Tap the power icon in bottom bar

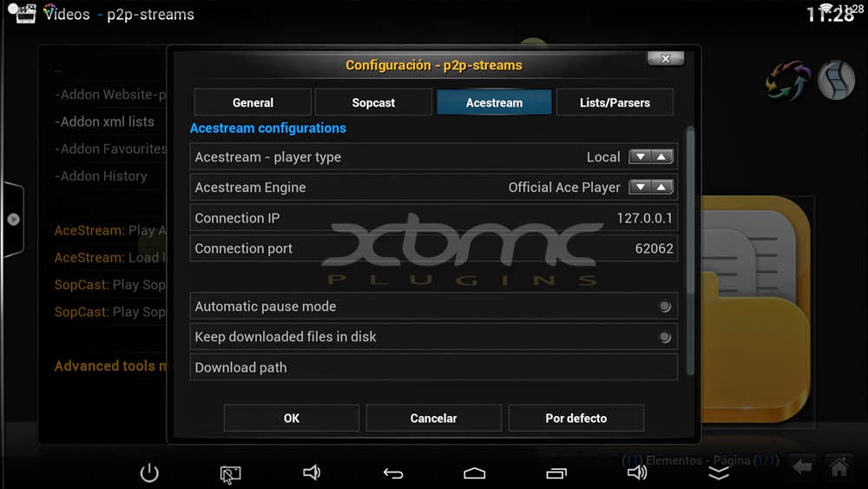tap(149, 473)
